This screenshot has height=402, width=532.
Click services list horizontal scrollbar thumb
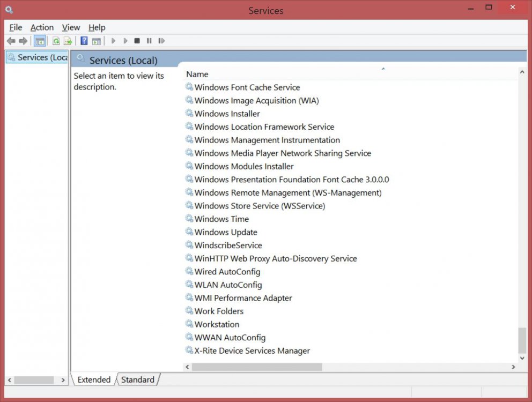point(257,367)
